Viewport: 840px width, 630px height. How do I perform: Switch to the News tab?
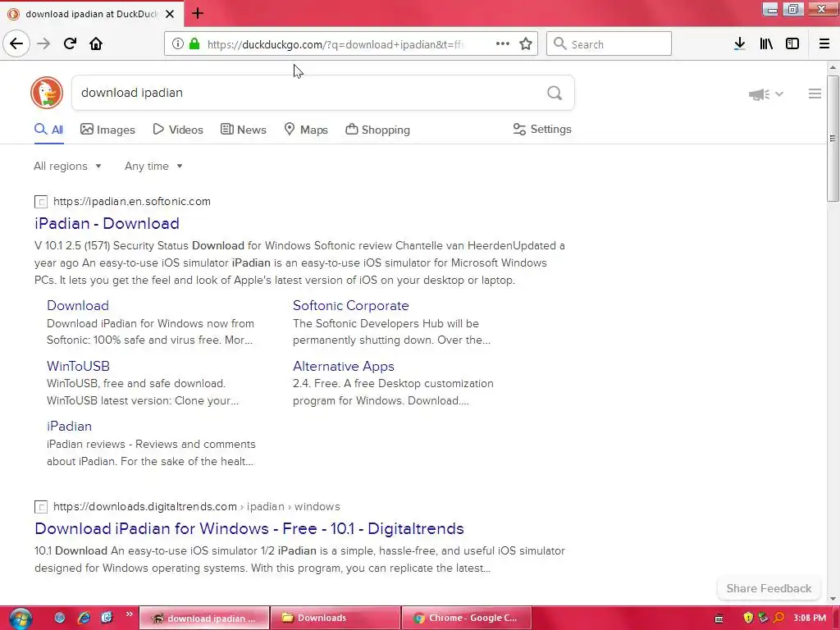[x=243, y=130]
